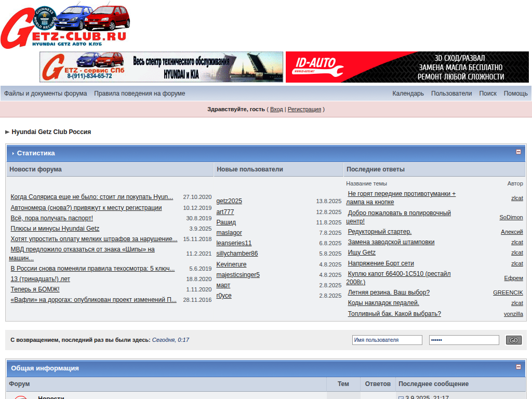Open the ID-AUTO advertisement banner
Viewport: 532px width, 399px height.
(407, 67)
